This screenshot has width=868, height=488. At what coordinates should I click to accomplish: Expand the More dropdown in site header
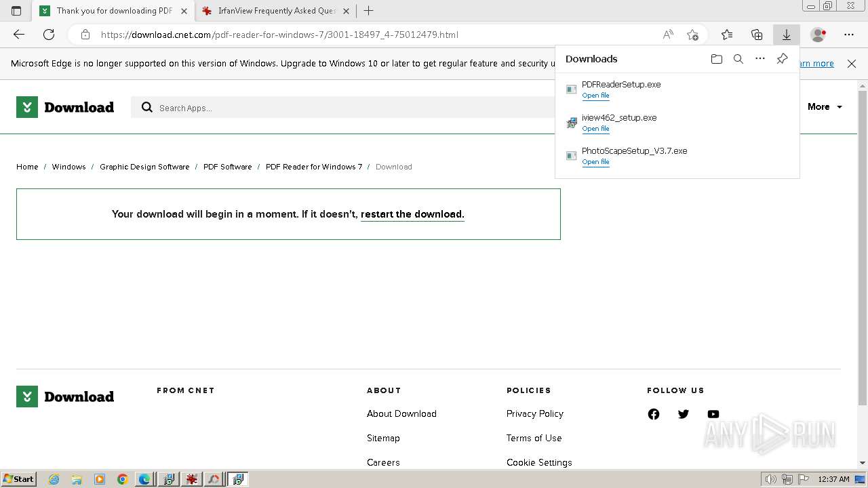[x=825, y=107]
